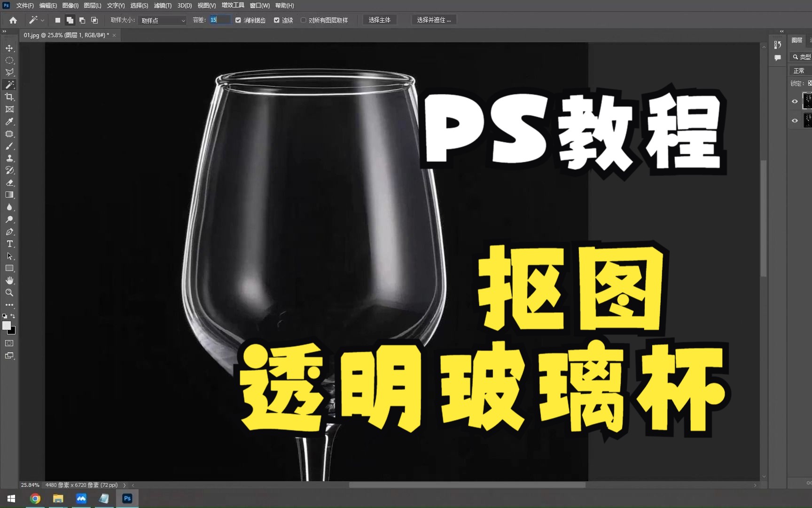The width and height of the screenshot is (812, 508).
Task: Select the Clone Stamp tool
Action: point(9,158)
